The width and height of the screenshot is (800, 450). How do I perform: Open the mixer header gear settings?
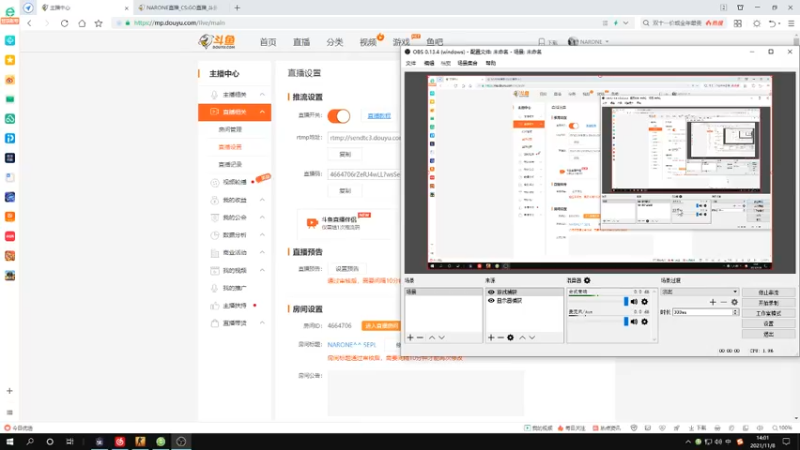click(587, 280)
